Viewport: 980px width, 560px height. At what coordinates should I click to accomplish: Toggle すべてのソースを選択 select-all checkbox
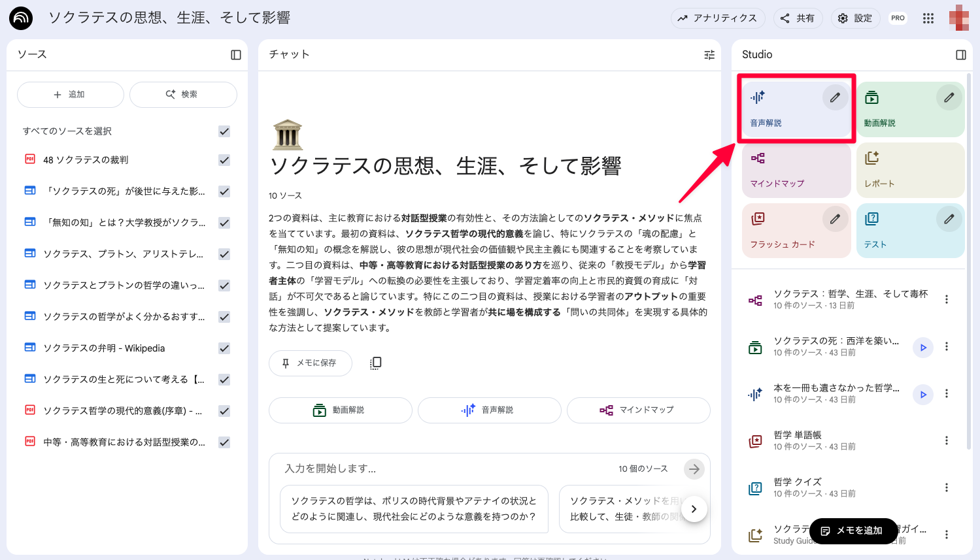tap(224, 131)
